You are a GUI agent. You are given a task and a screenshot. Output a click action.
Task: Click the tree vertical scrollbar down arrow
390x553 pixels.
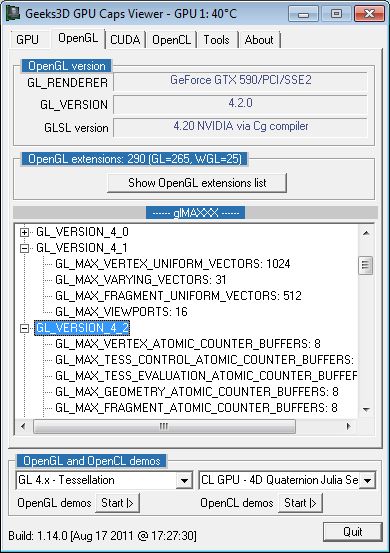(366, 410)
